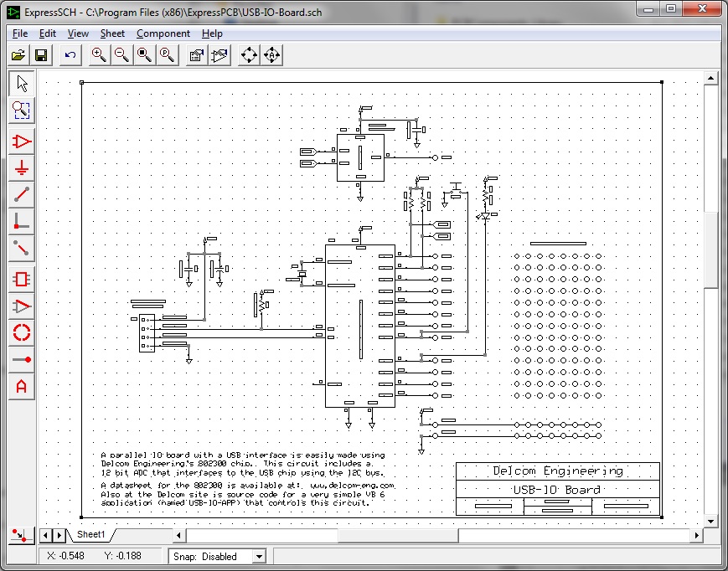Pick the ground symbol placement tool
This screenshot has width=728, height=571.
[x=21, y=168]
